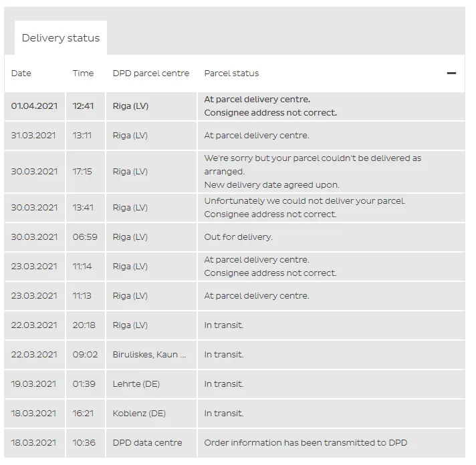The image size is (476, 465).
Task: Click the latest 'Consignee address not correct' status
Action: 270,113
